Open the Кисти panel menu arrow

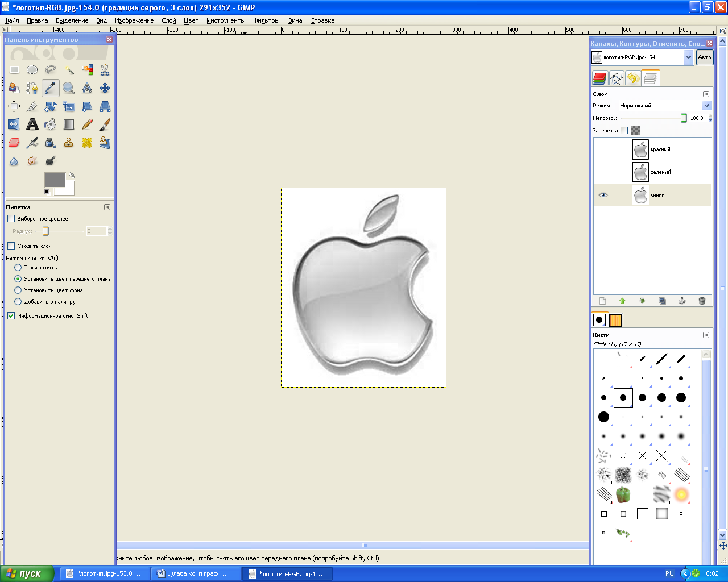coord(706,335)
